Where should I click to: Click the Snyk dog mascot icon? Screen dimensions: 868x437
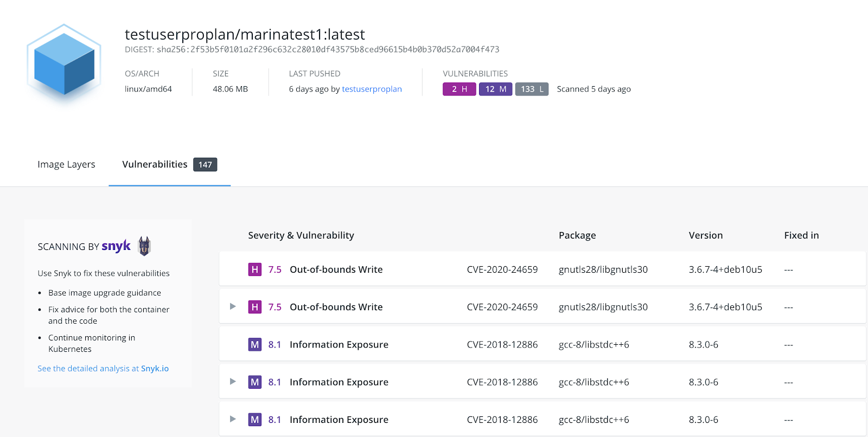coord(144,246)
